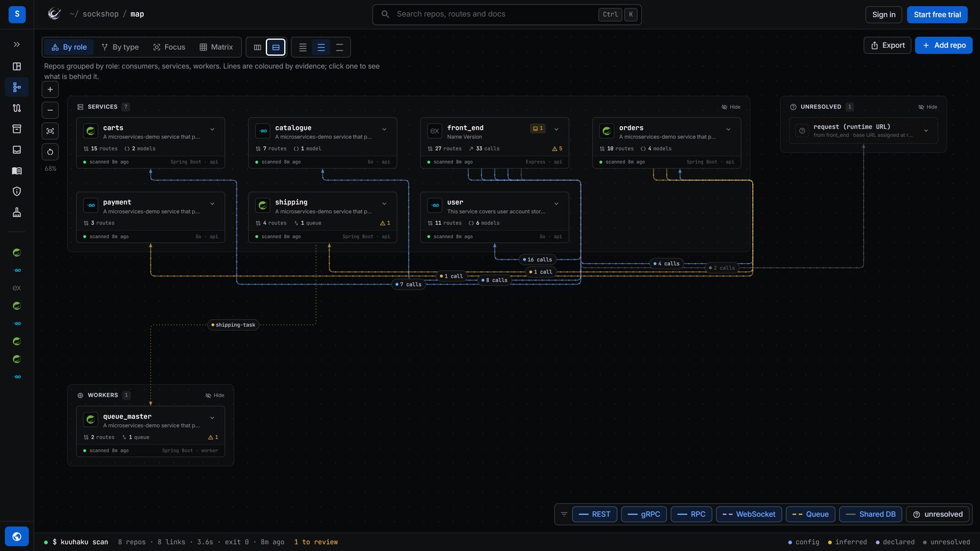Image resolution: width=980 pixels, height=551 pixels.
Task: Zoom out with the minus button
Action: (x=50, y=110)
